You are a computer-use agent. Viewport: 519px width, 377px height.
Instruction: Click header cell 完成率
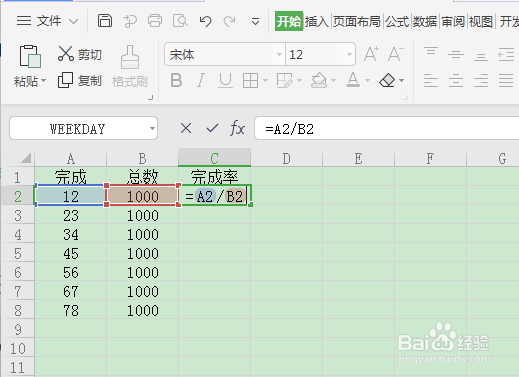214,177
